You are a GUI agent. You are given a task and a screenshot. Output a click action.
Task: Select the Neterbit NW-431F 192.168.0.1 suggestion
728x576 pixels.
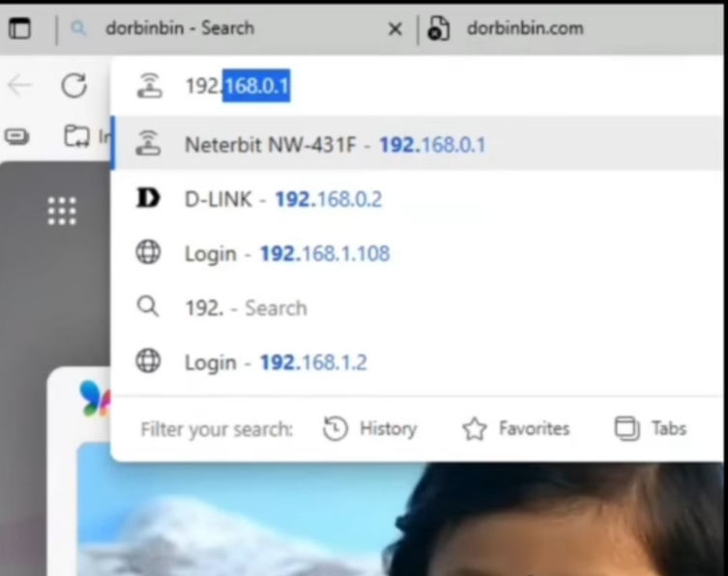tap(418, 143)
